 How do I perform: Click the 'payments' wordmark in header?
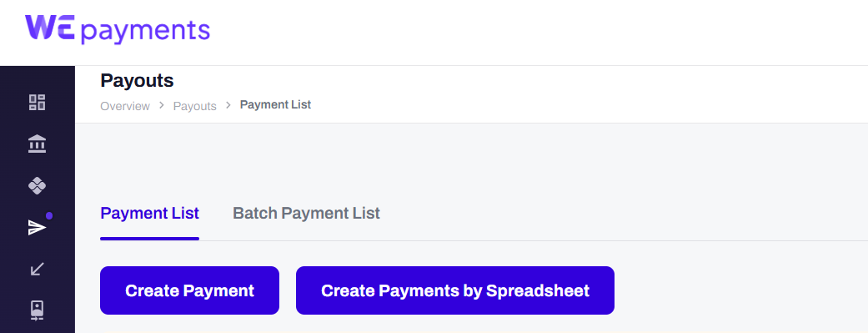coord(146,31)
